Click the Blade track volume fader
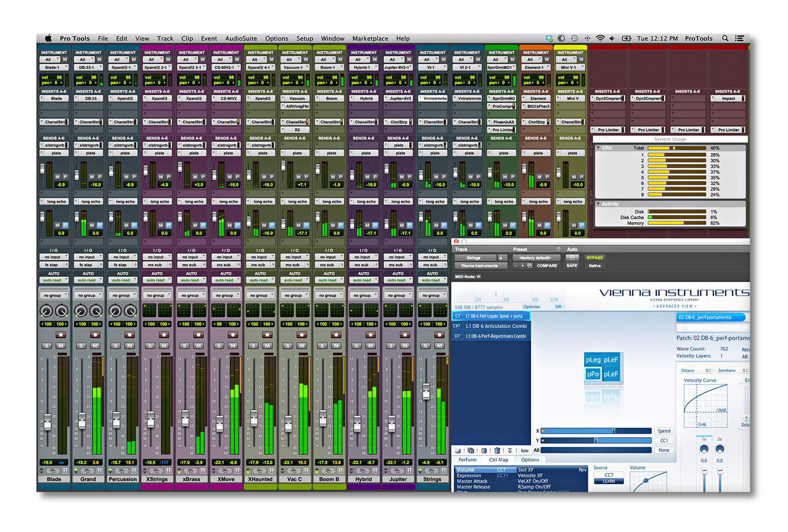This screenshot has height=532, width=788. click(x=47, y=421)
